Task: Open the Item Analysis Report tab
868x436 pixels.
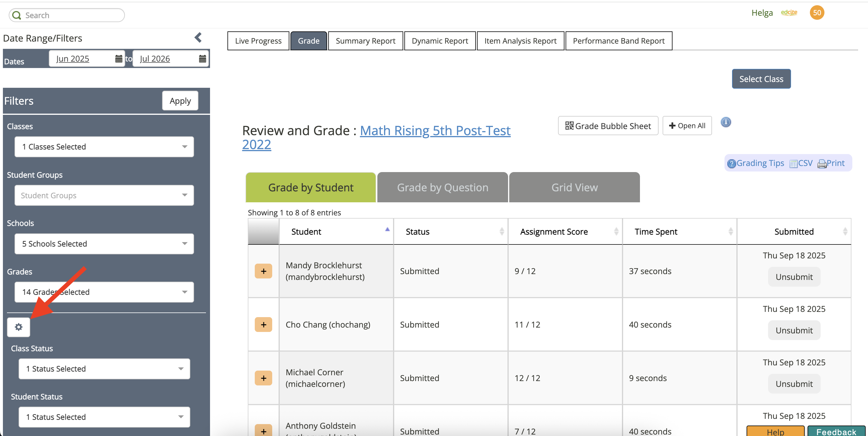Action: 520,41
